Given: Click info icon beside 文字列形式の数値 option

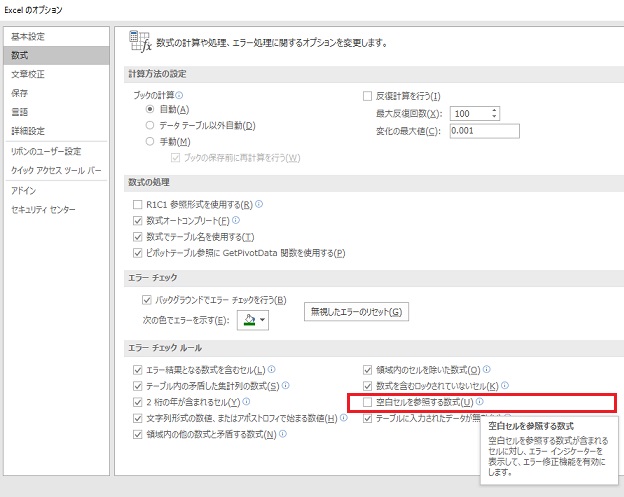Looking at the screenshot, I should pos(344,418).
